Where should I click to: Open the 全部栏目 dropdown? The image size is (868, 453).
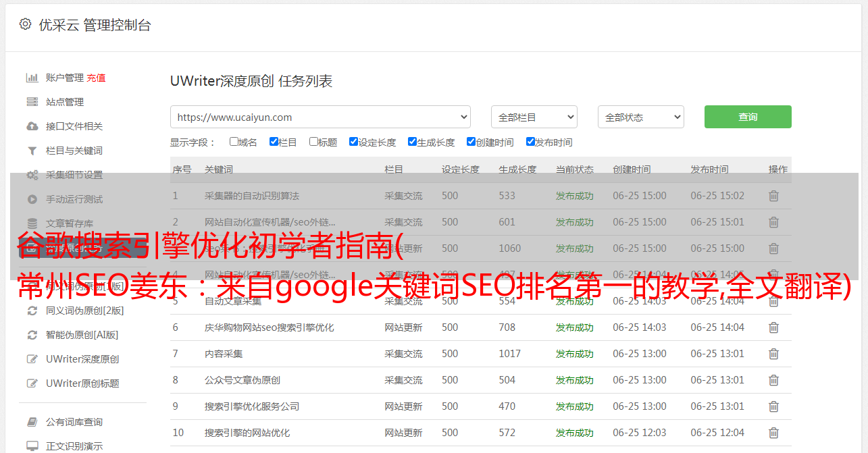coord(534,117)
